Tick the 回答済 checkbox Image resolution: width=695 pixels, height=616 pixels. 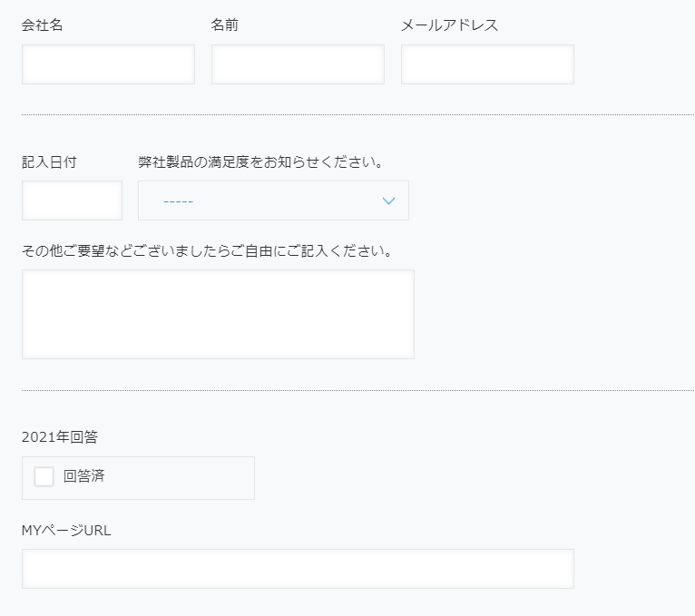(44, 476)
